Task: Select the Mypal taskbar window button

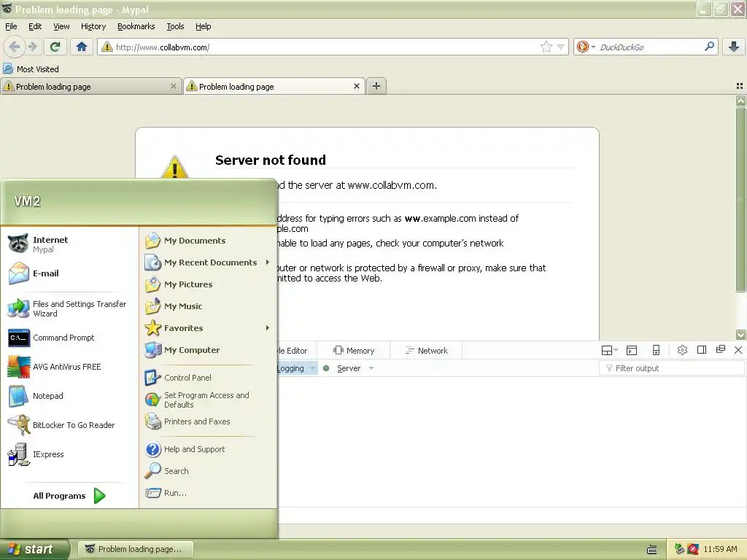Action: (136, 549)
